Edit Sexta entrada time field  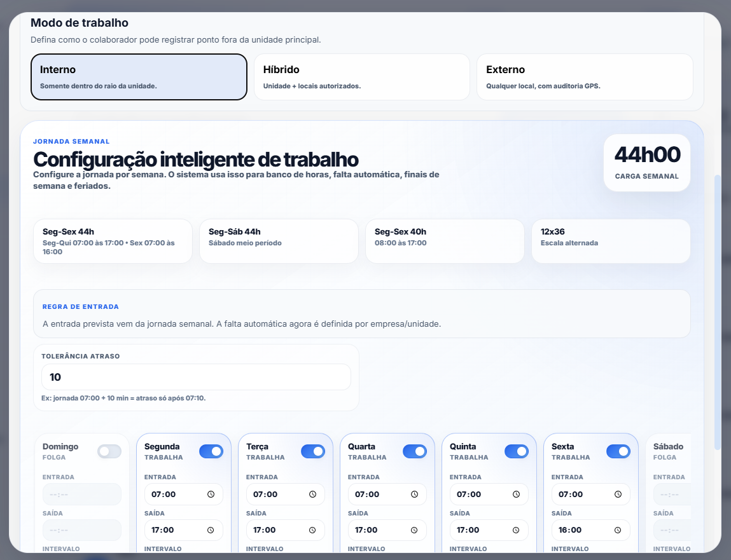pos(590,495)
